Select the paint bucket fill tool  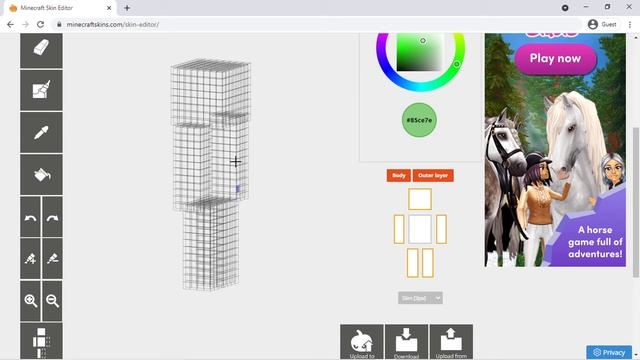pos(41,175)
